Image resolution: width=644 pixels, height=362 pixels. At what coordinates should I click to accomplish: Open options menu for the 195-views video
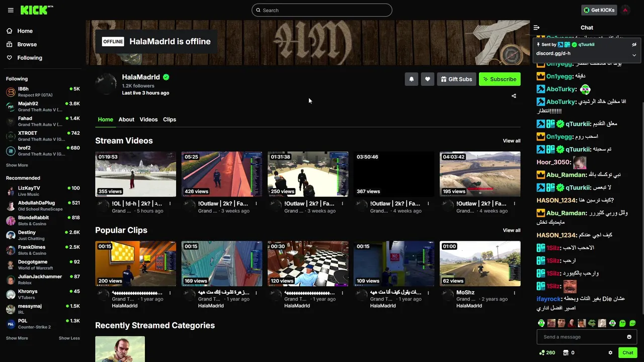click(x=514, y=204)
